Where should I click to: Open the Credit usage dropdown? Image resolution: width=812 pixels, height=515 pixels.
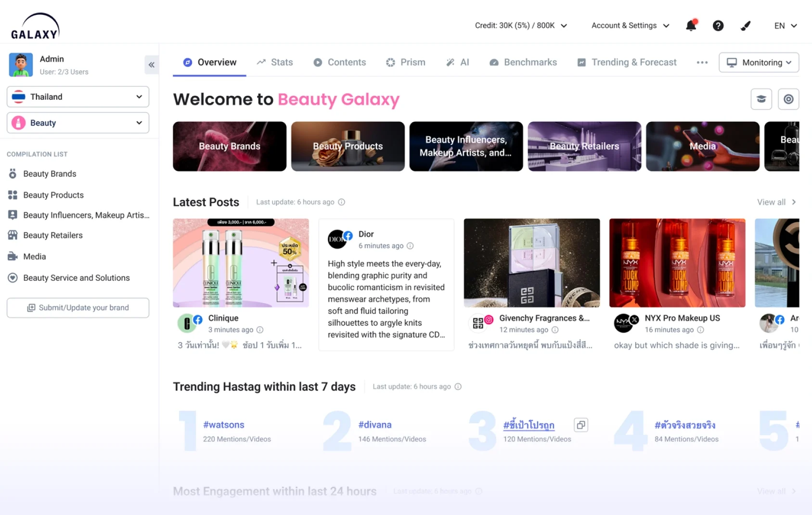click(x=521, y=26)
